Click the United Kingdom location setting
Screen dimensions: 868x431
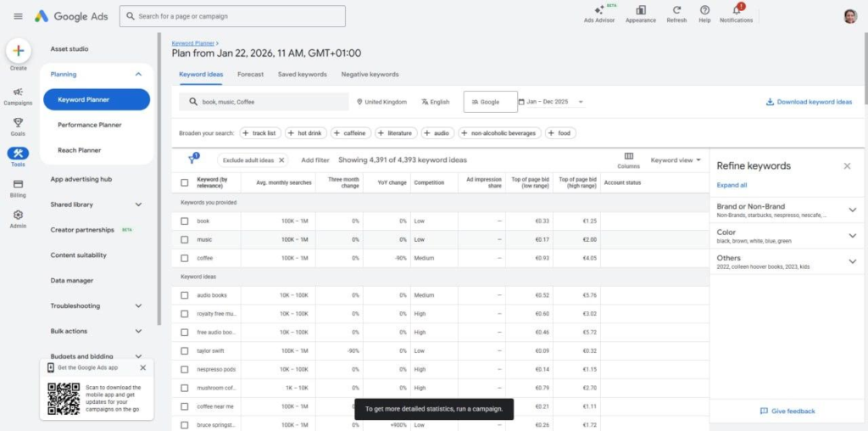click(x=381, y=102)
